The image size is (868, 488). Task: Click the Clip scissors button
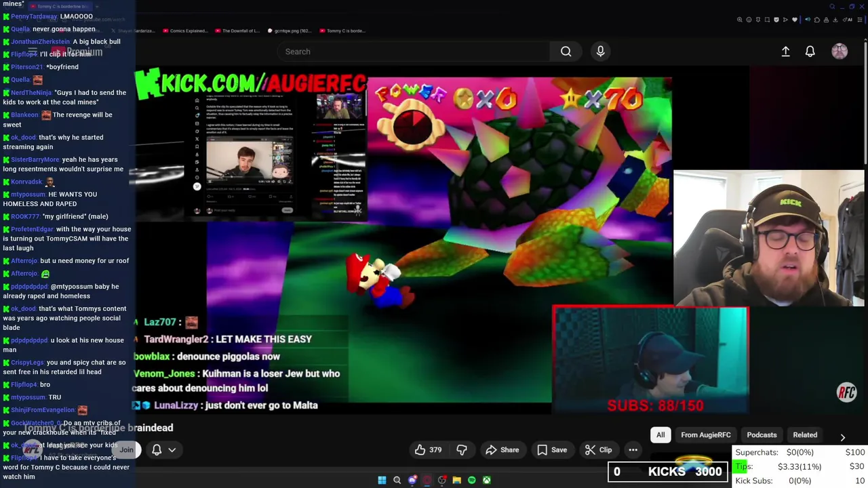[x=599, y=449]
